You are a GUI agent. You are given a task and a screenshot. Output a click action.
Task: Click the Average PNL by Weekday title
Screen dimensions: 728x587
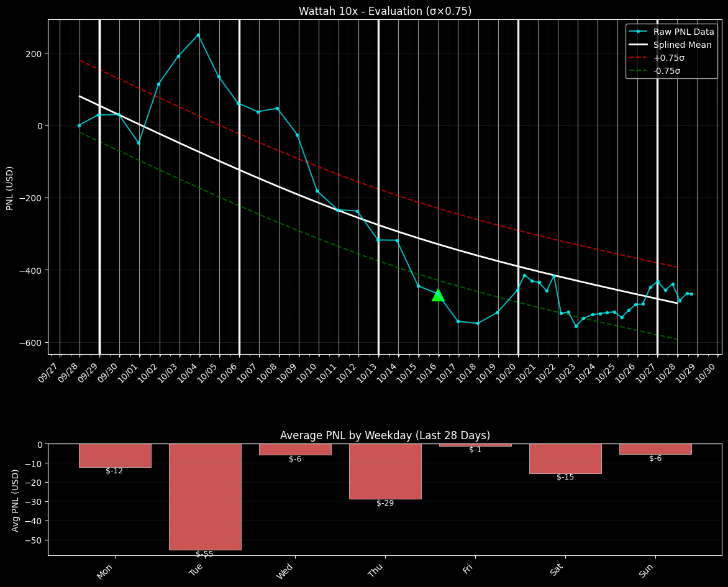[384, 435]
